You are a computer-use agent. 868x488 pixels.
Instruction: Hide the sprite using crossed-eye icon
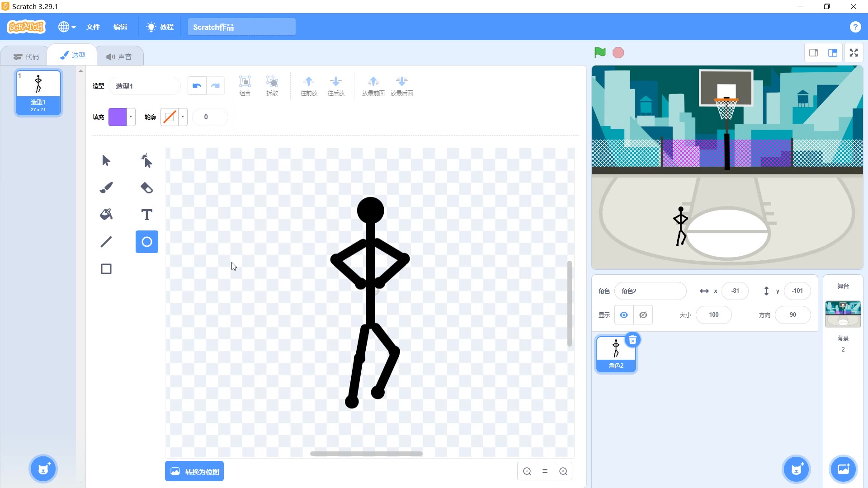click(643, 315)
